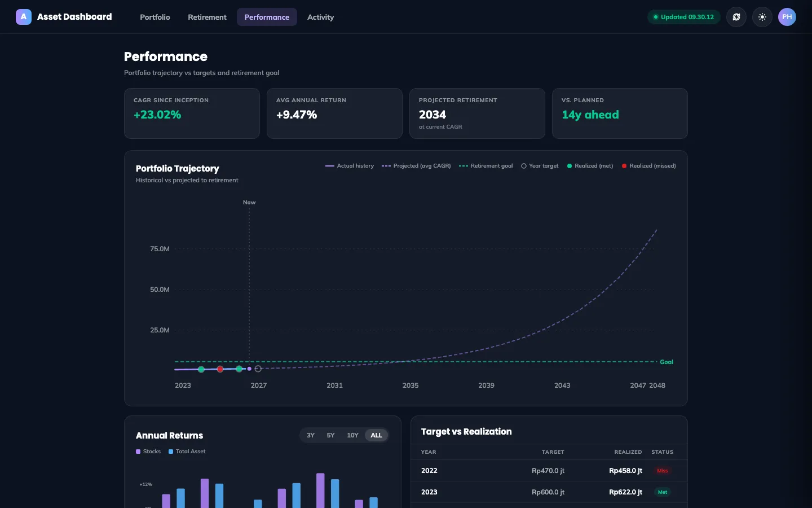Image resolution: width=812 pixels, height=508 pixels.
Task: Click the 2023 row year cell
Action: pos(429,492)
